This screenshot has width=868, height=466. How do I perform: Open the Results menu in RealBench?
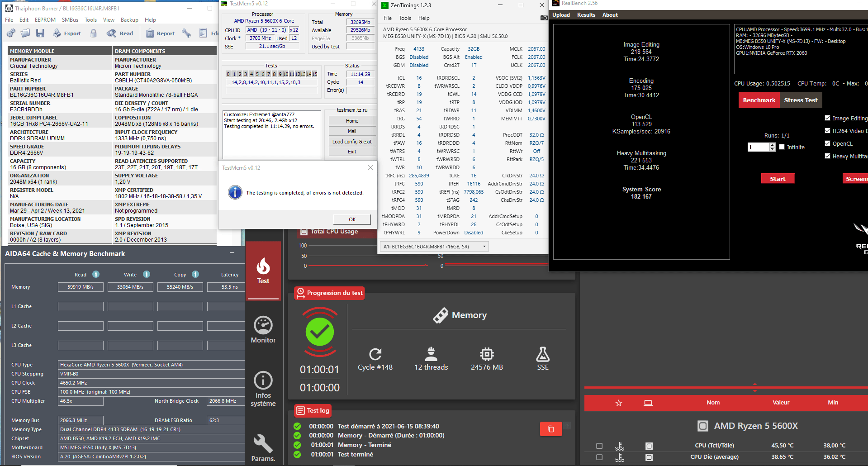click(586, 15)
